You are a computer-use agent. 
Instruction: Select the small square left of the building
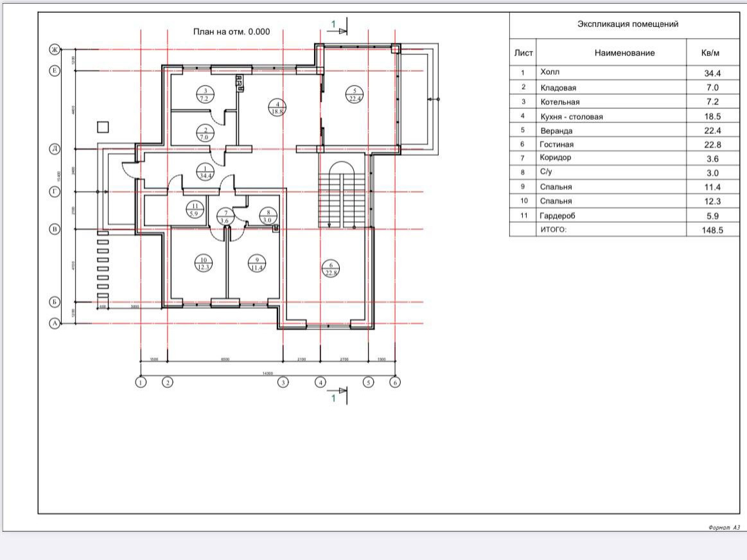coord(103,127)
